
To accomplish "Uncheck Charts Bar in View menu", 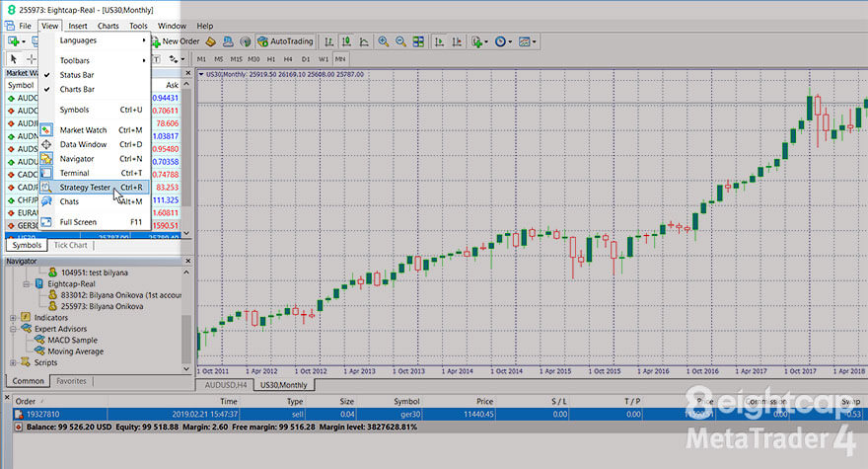I will click(x=95, y=89).
